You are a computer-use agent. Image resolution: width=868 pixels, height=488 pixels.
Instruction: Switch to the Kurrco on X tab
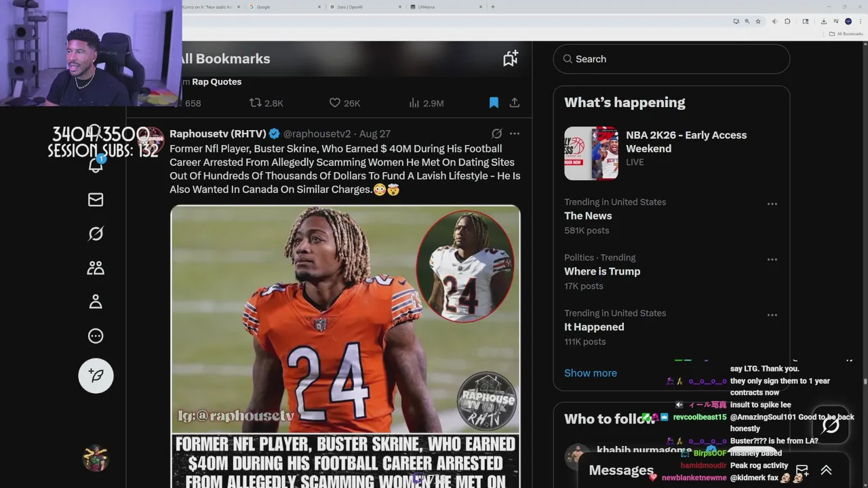(210, 7)
